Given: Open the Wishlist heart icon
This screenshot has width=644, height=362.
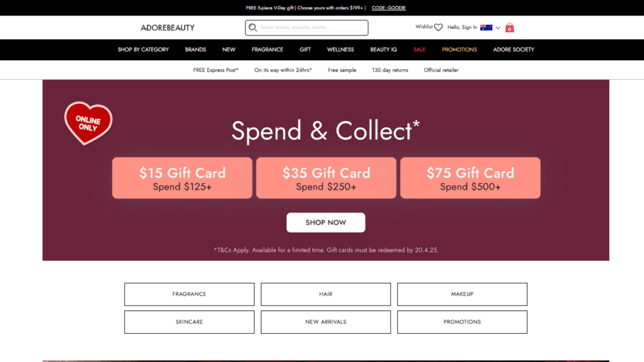Looking at the screenshot, I should [x=438, y=27].
